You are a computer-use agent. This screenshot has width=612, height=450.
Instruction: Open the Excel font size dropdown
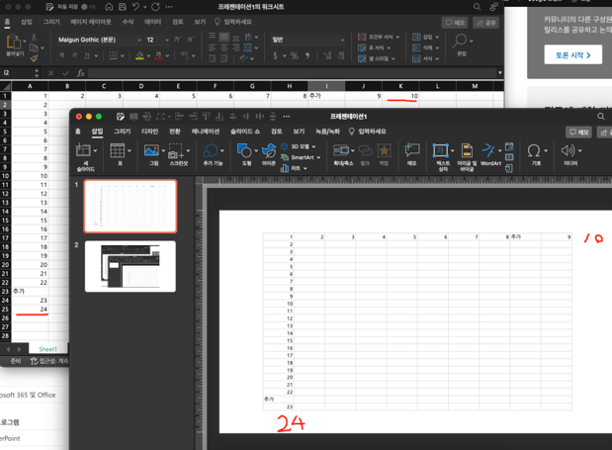click(x=167, y=40)
